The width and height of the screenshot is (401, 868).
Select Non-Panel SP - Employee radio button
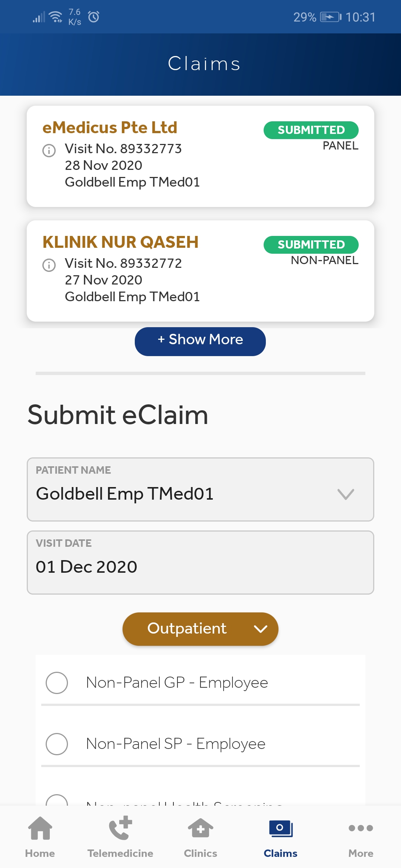(x=57, y=744)
